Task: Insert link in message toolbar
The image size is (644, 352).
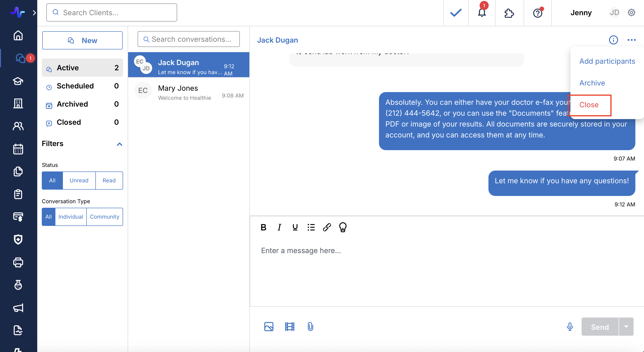Action: point(327,227)
